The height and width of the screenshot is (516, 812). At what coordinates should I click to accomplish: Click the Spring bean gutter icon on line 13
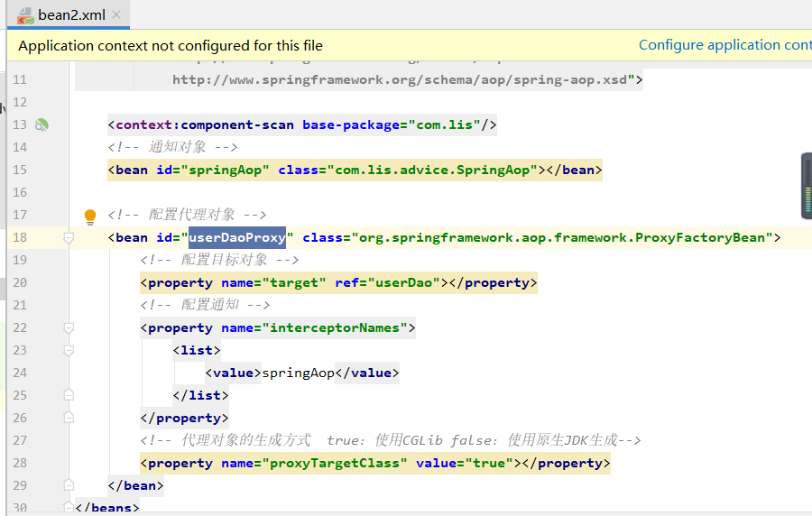[42, 124]
